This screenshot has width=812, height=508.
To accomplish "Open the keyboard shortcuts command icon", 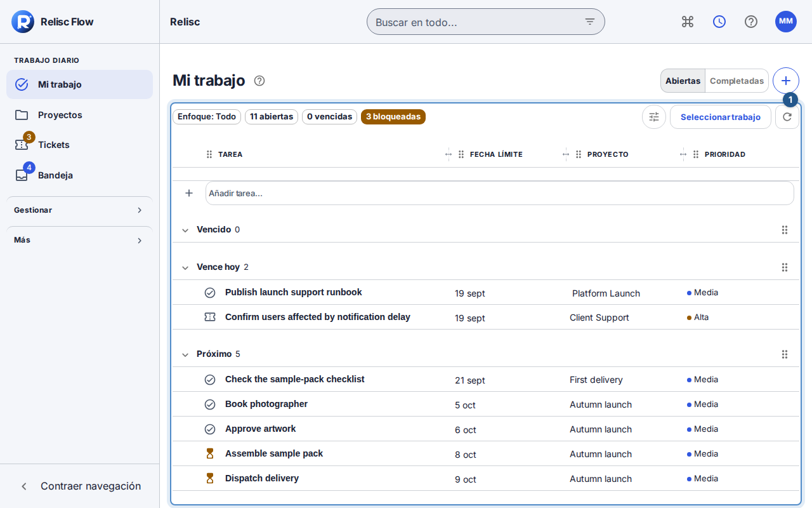I will (688, 22).
